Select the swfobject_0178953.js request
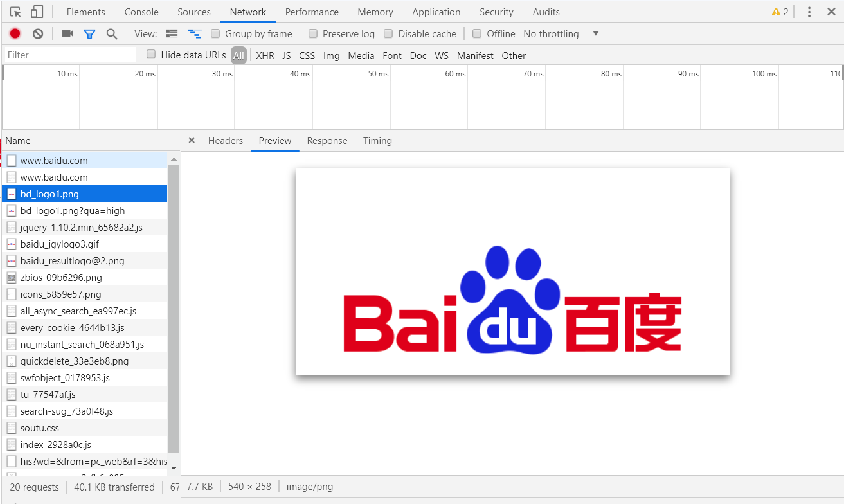 [x=84, y=377]
